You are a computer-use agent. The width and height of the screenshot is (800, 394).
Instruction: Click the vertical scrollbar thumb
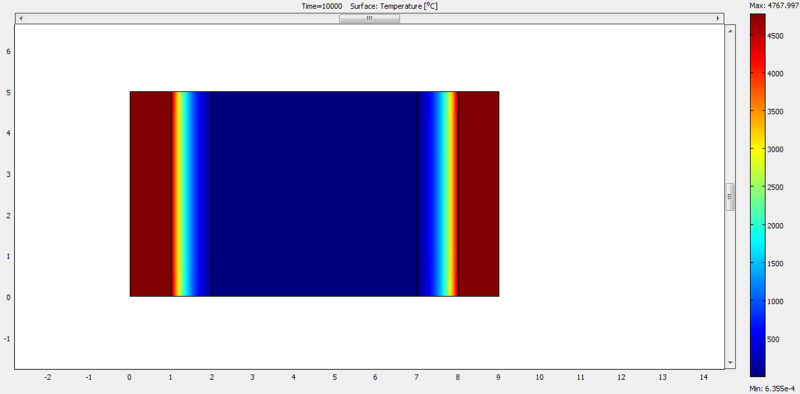pyautogui.click(x=730, y=196)
